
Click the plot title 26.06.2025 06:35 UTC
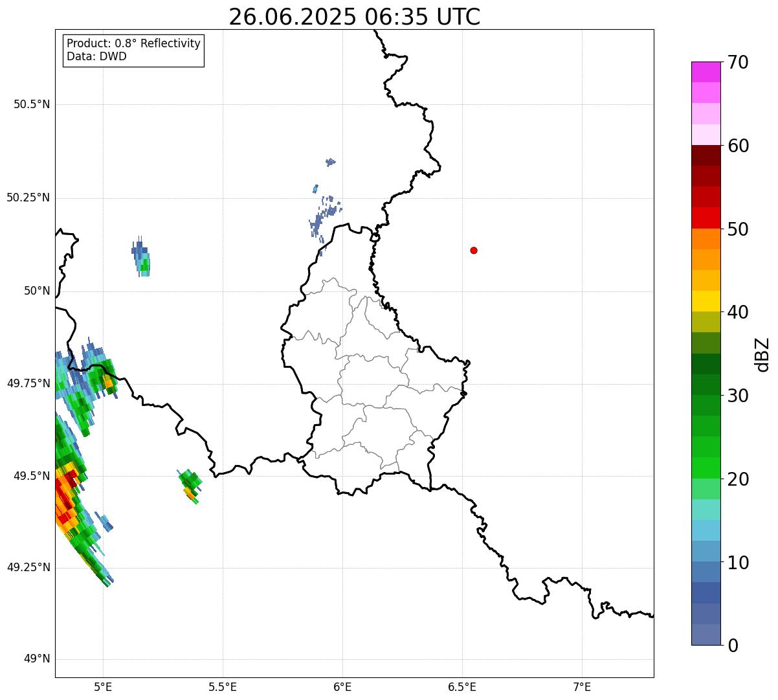(354, 17)
